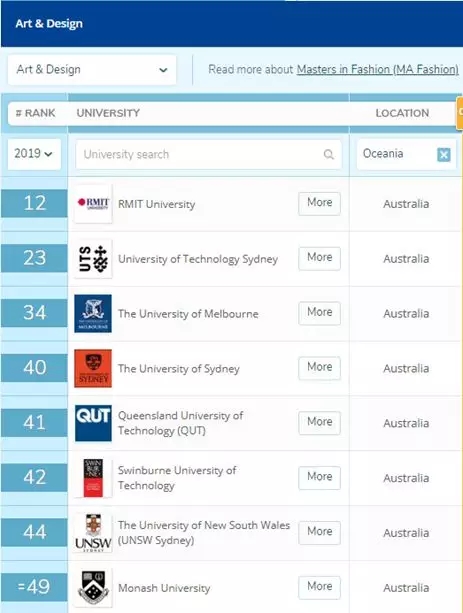Screen dimensions: 463x613
Task: Click rank 44 cell
Action: (34, 532)
